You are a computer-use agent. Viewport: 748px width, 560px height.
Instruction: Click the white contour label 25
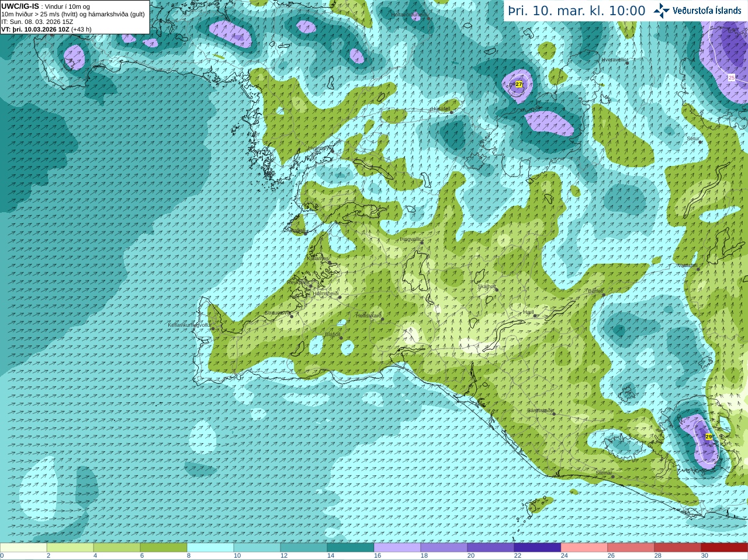[x=732, y=77]
